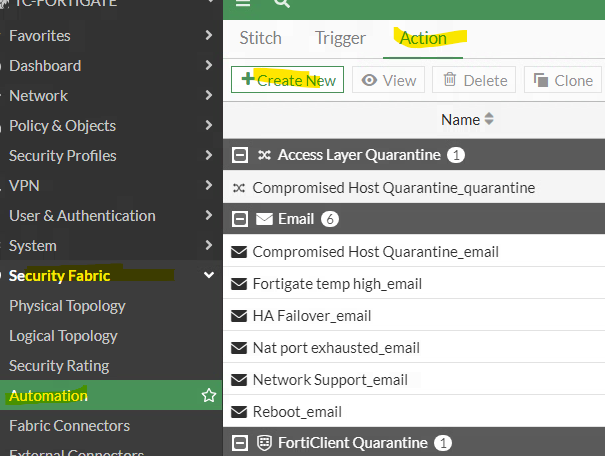Click the Clone button

[563, 80]
